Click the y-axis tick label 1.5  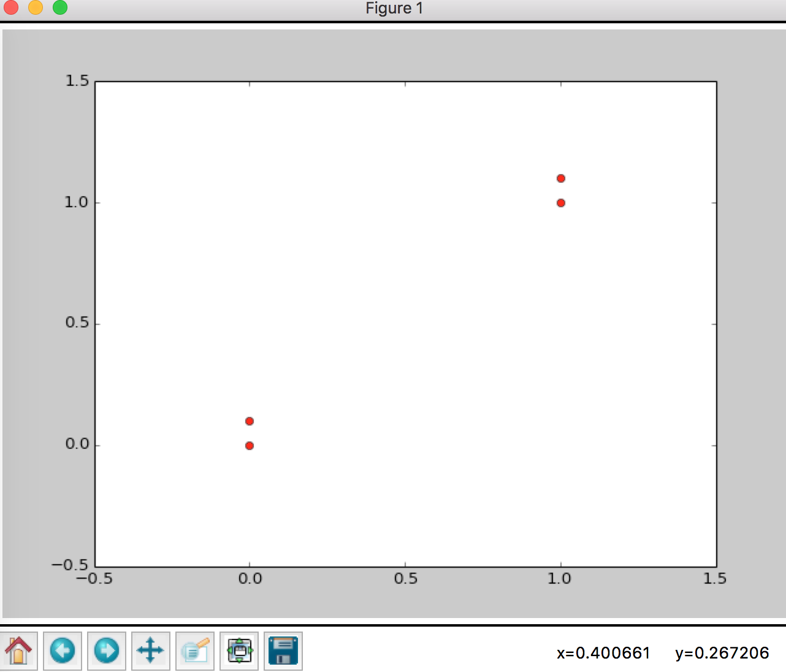pyautogui.click(x=77, y=81)
